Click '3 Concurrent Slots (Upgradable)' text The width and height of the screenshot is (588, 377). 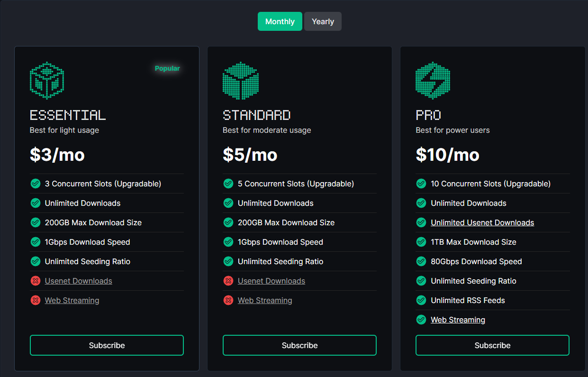pos(103,184)
